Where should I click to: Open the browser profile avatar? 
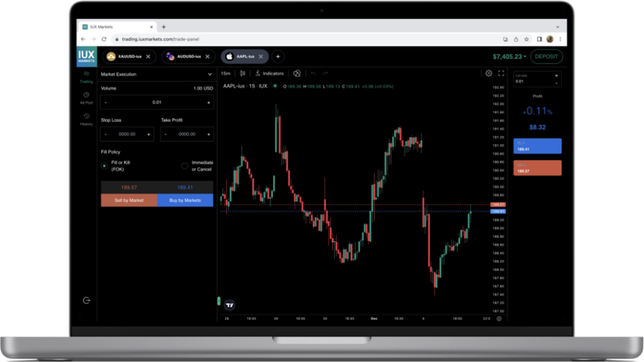pyautogui.click(x=550, y=39)
